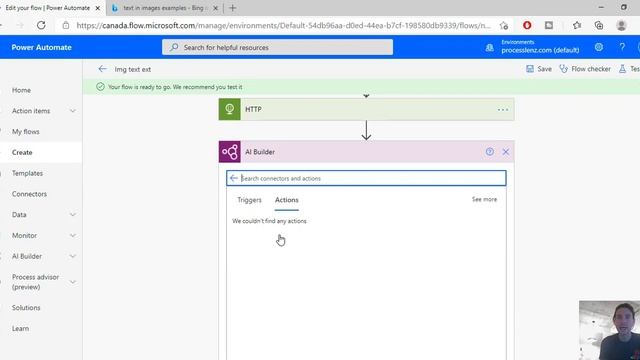Close the Edit your flow browser tab
The height and width of the screenshot is (360, 640).
point(98,8)
